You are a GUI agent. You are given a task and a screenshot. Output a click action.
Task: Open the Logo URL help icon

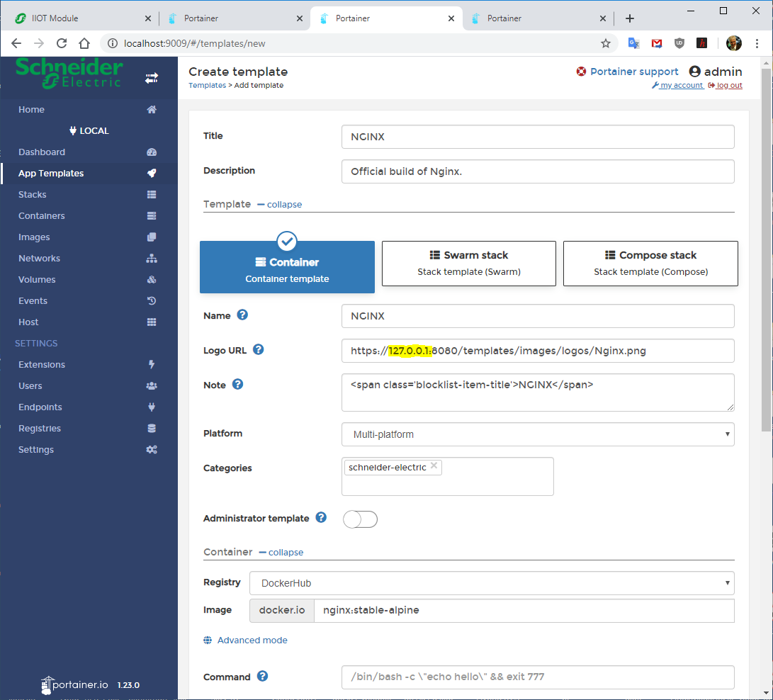pos(259,349)
